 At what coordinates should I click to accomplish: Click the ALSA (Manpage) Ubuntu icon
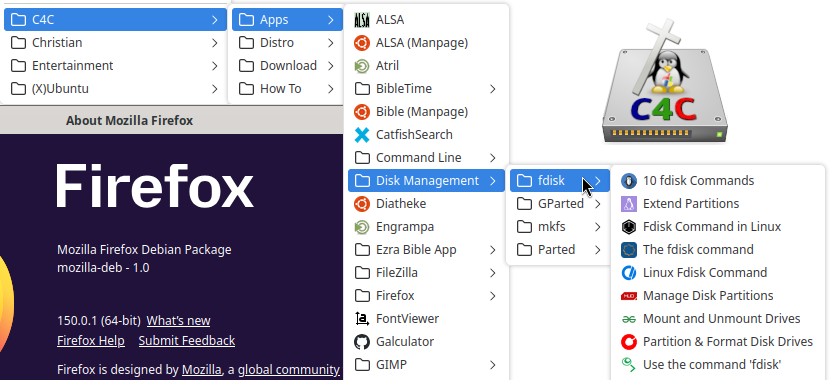pyautogui.click(x=362, y=43)
